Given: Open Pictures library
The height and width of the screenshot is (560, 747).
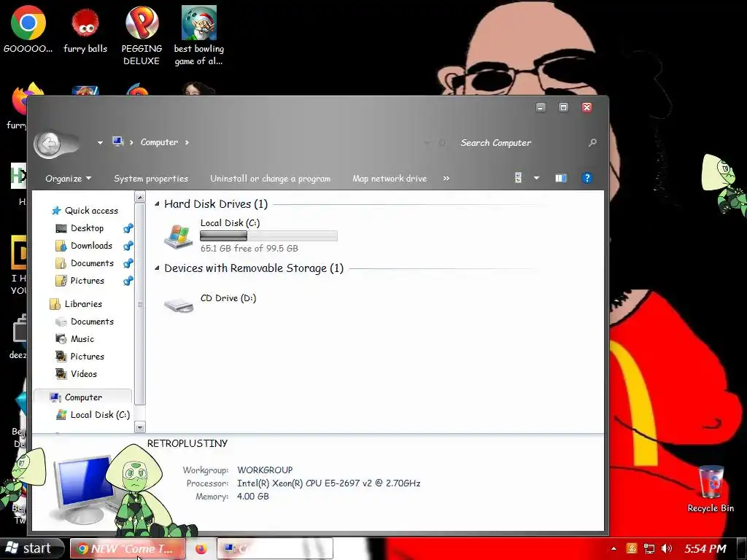Looking at the screenshot, I should [x=88, y=357].
